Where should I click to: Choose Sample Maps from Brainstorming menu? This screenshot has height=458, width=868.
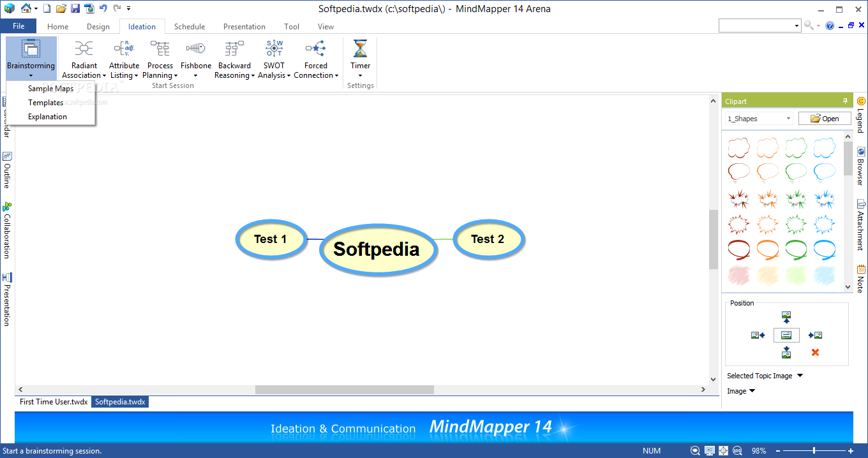51,89
